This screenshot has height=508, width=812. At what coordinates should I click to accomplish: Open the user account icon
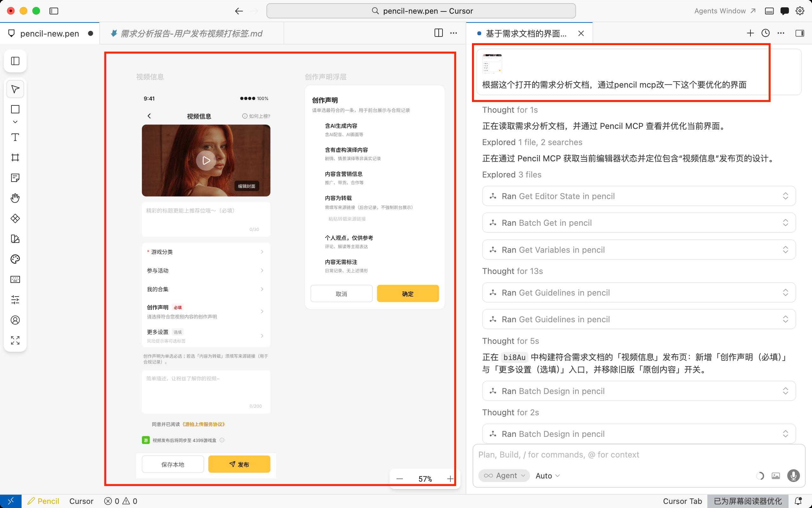15,320
